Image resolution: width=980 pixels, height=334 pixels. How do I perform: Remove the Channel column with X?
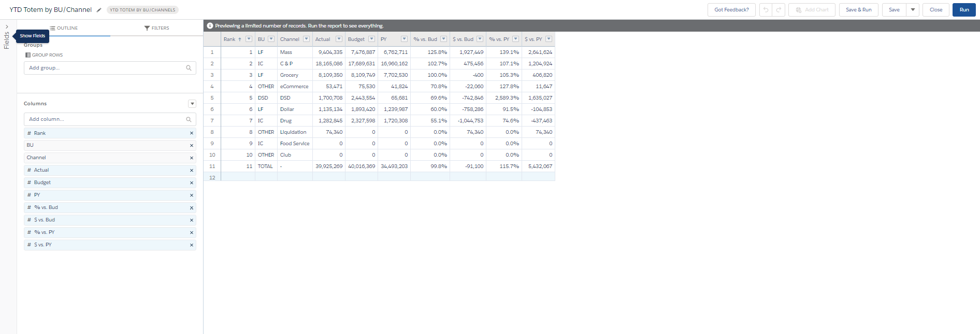pos(192,158)
